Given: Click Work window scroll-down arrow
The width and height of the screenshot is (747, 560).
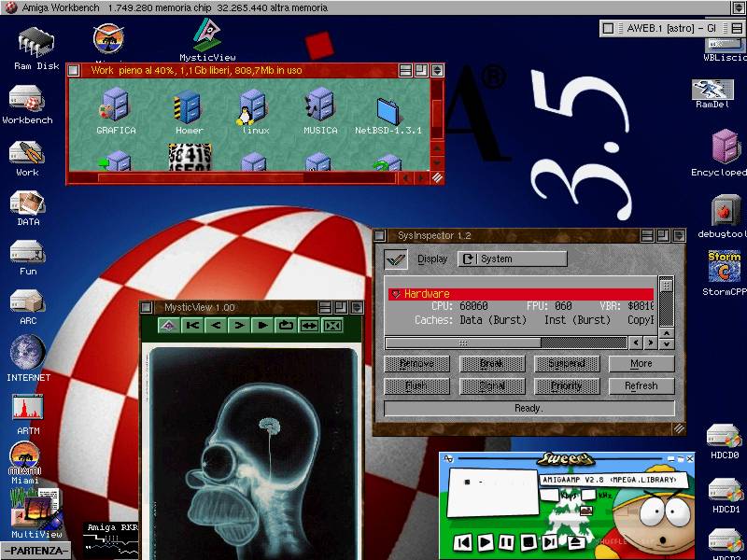Looking at the screenshot, I should 437,162.
